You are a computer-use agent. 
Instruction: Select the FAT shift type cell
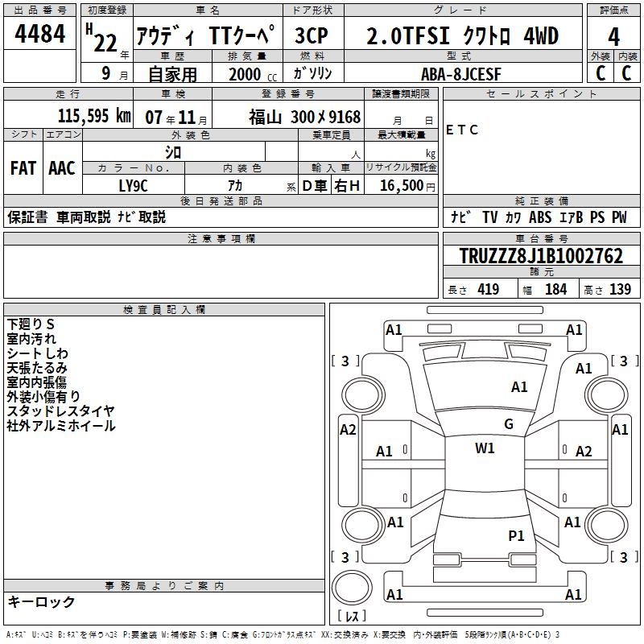[x=23, y=168]
